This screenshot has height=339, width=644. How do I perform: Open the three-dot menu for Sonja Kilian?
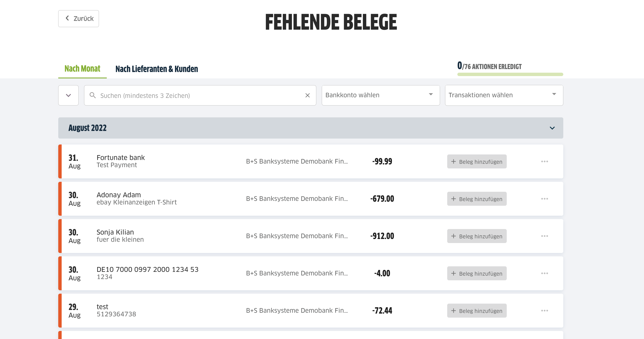[544, 236]
